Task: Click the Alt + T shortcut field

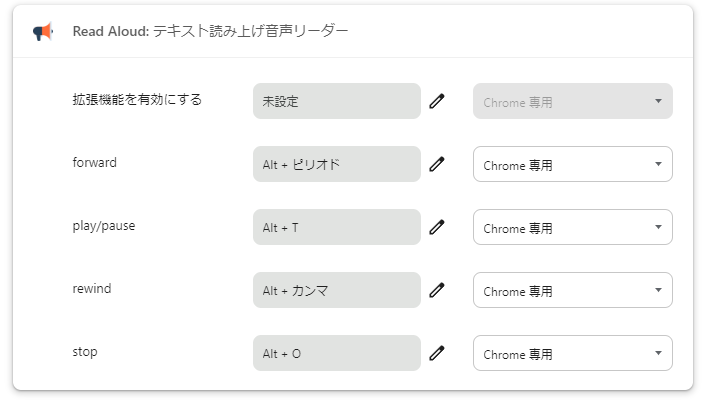Action: coord(336,227)
